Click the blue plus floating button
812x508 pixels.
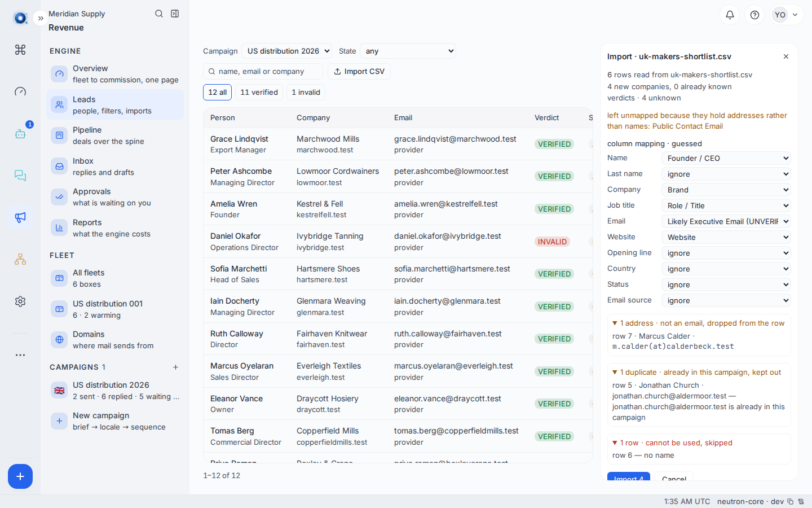coord(20,476)
